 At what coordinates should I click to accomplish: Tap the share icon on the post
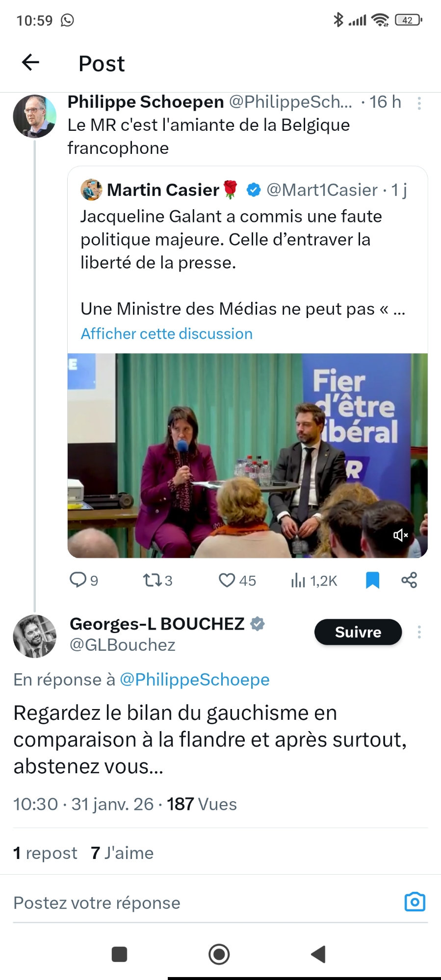[x=409, y=580]
